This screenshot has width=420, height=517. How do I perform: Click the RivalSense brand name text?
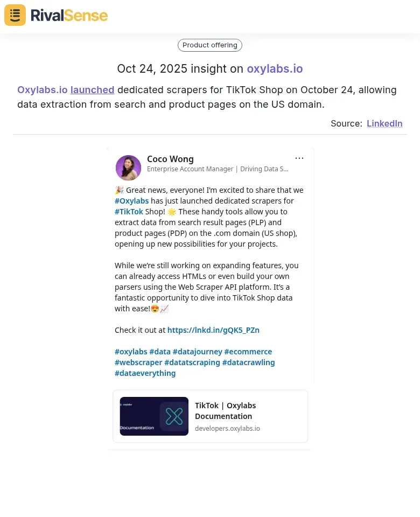(x=69, y=15)
